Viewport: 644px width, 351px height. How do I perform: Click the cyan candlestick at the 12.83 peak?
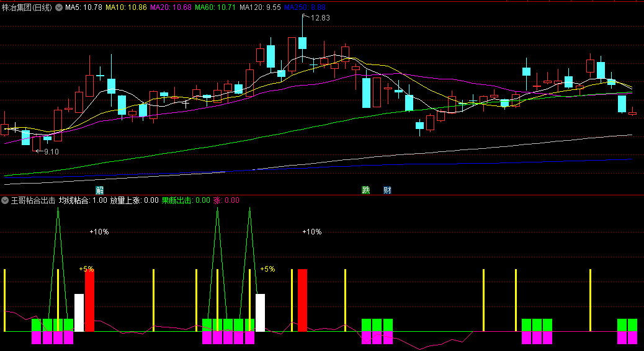coord(302,43)
